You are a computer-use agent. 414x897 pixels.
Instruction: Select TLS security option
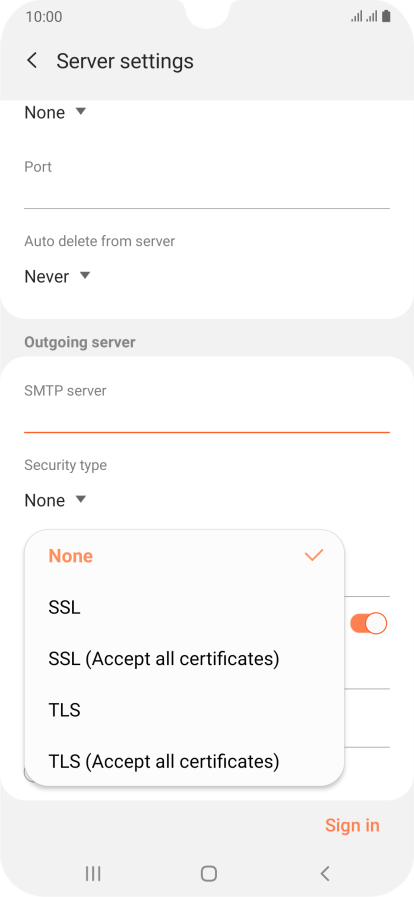(x=184, y=710)
